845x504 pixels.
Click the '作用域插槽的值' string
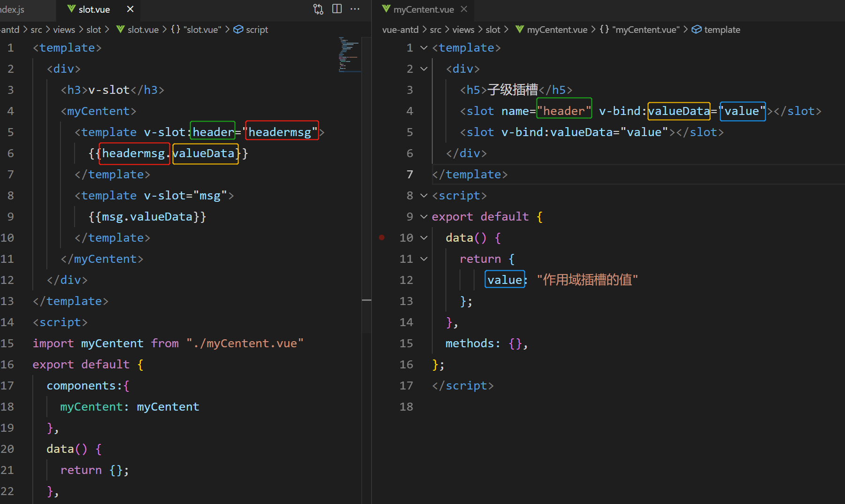(x=587, y=280)
